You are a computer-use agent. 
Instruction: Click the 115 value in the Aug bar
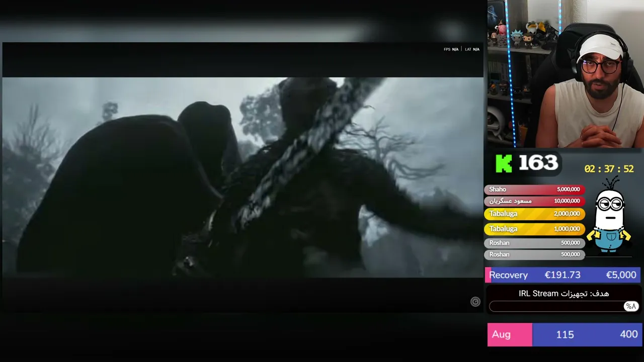(565, 335)
